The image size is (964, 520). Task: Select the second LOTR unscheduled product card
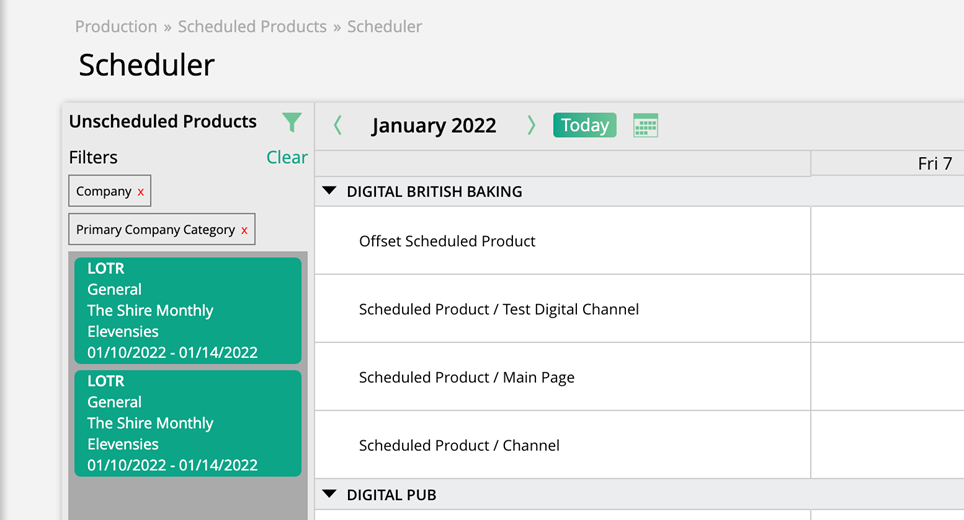[187, 423]
